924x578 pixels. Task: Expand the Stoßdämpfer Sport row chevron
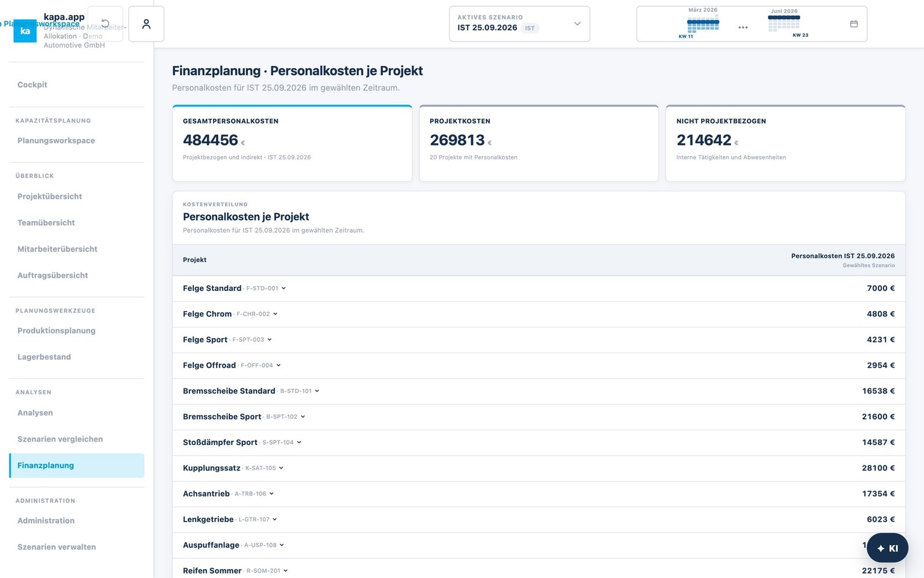(x=299, y=442)
